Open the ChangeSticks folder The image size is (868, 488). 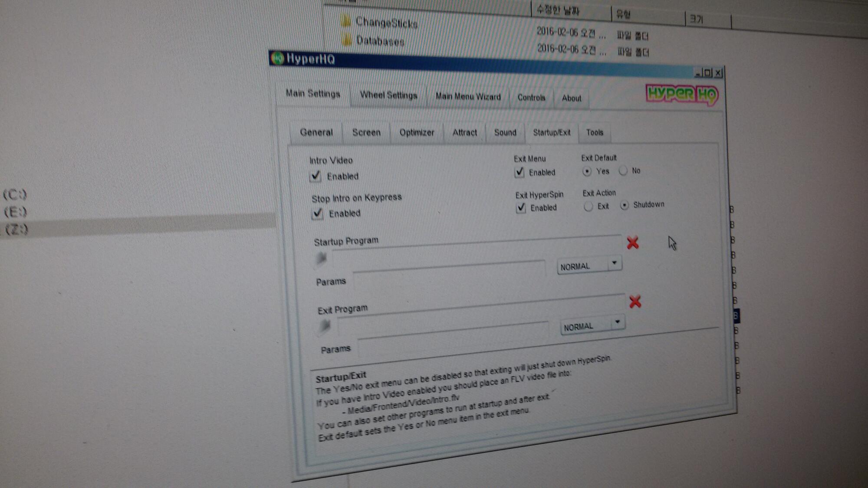[385, 23]
